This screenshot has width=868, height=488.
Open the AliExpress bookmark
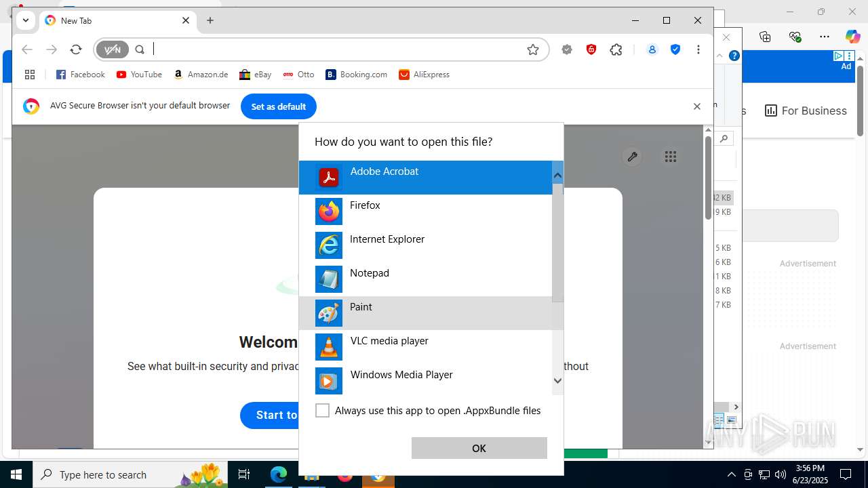click(x=425, y=75)
